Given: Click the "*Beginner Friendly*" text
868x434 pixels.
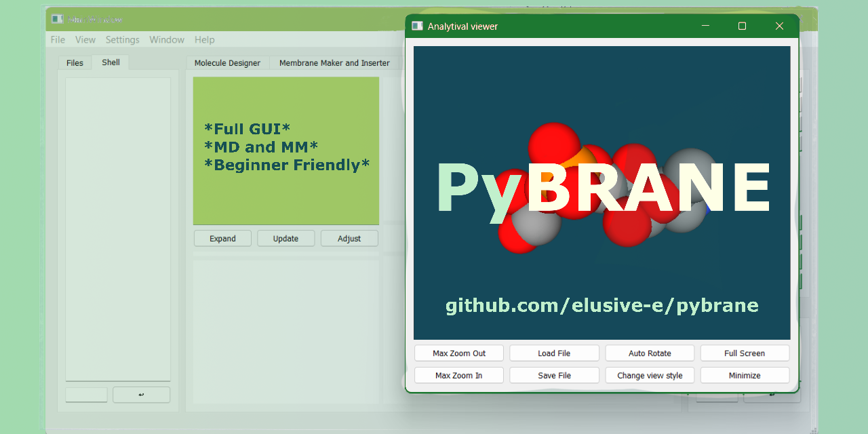Looking at the screenshot, I should [287, 165].
